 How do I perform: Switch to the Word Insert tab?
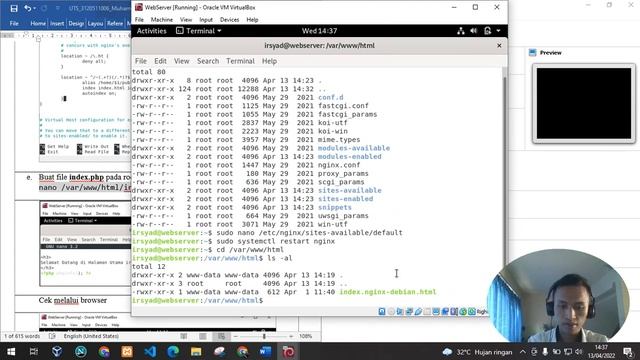pos(57,24)
